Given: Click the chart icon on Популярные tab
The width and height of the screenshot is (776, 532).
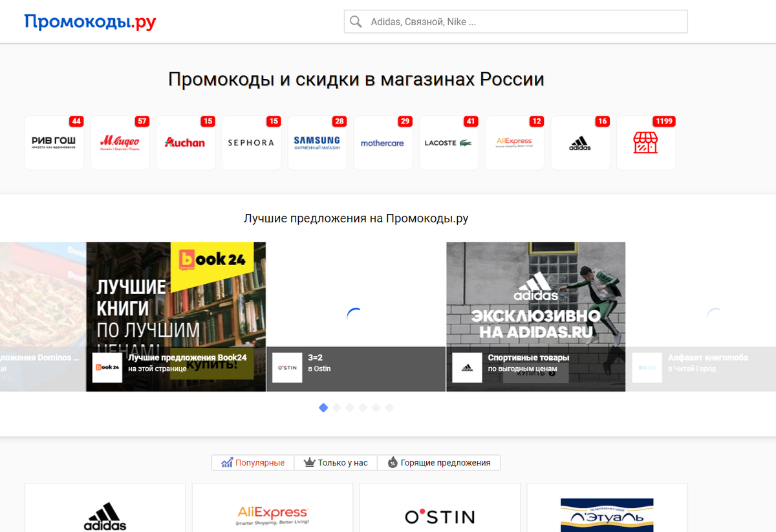Looking at the screenshot, I should pyautogui.click(x=226, y=463).
